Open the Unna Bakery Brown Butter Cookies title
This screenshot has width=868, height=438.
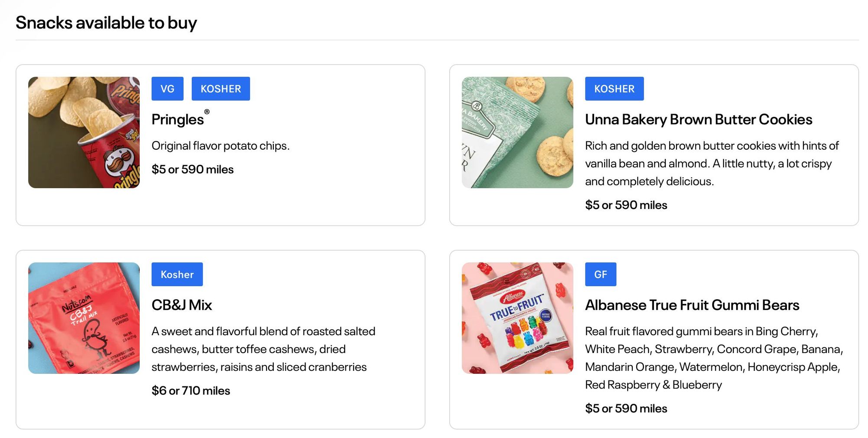click(698, 119)
